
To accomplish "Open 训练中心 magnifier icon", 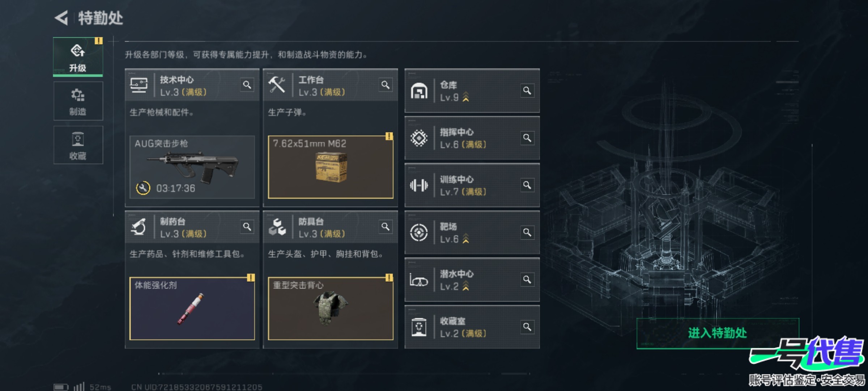I will (527, 185).
